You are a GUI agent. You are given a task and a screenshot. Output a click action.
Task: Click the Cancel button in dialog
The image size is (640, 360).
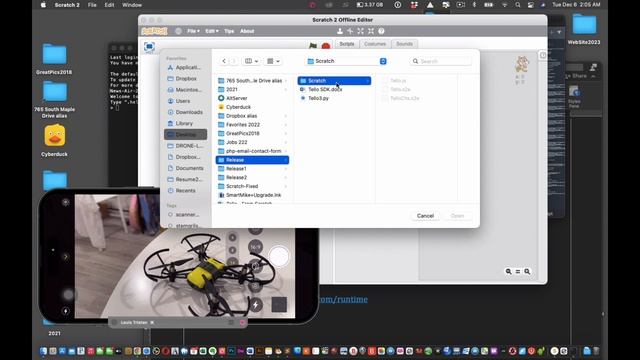pyautogui.click(x=425, y=216)
